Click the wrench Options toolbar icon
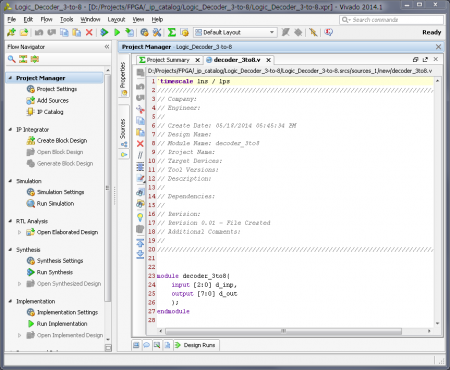Image resolution: width=450 pixels, height=370 pixels. pyautogui.click(x=157, y=32)
